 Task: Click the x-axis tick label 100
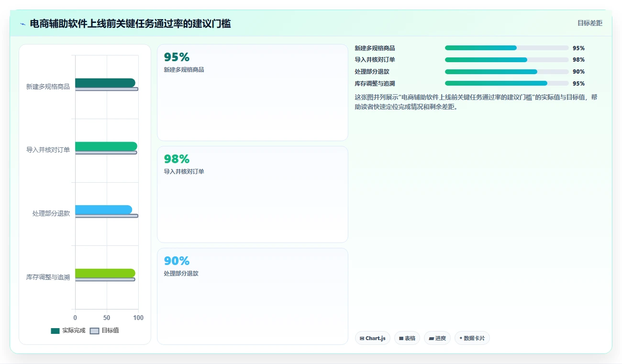click(x=138, y=318)
